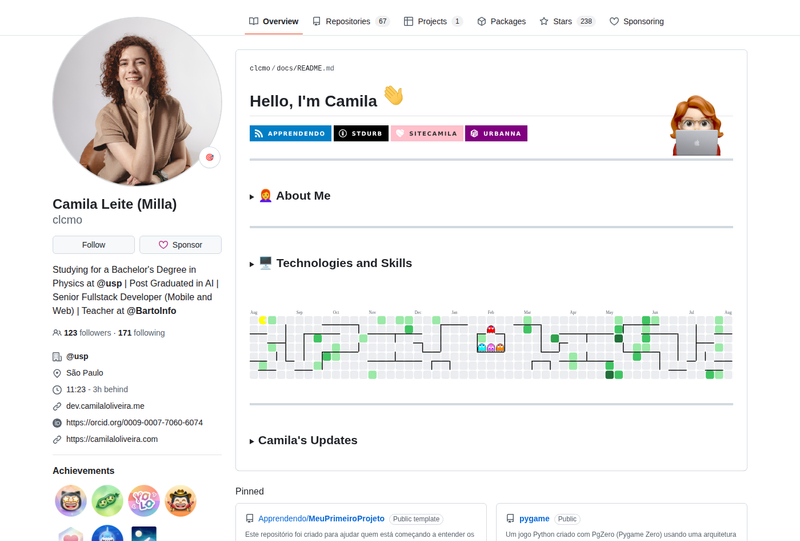This screenshot has width=800, height=541.
Task: Click the repository icon beside MeuPrimeiroProjeto
Action: click(x=249, y=519)
